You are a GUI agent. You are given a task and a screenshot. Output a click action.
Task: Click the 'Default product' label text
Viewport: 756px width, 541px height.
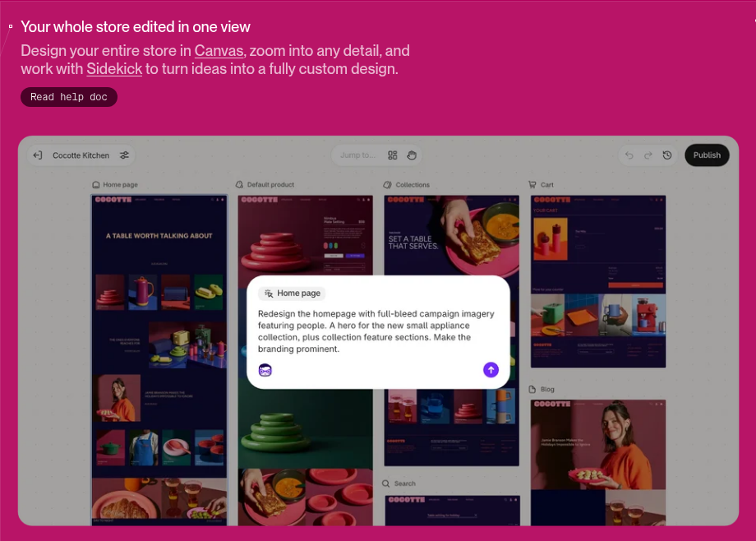[270, 185]
